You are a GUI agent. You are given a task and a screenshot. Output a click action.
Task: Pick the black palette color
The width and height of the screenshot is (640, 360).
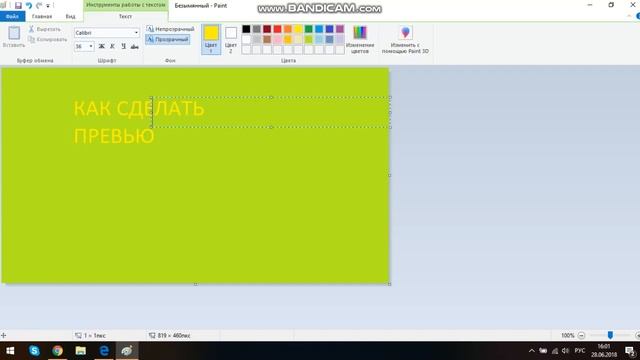pos(246,29)
